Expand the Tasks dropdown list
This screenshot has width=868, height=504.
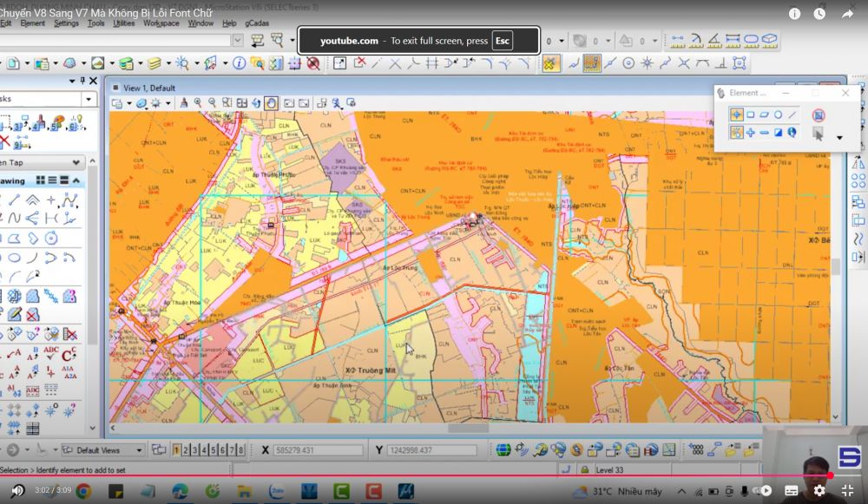[x=89, y=100]
